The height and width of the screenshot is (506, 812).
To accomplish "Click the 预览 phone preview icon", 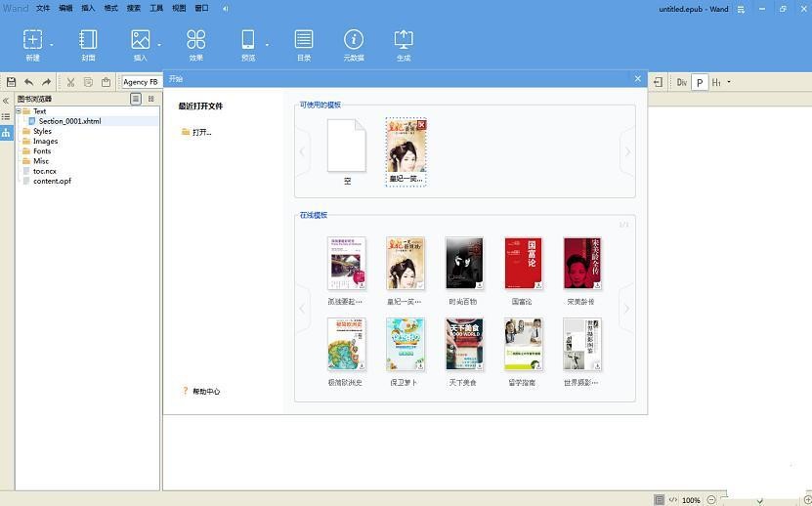I will pyautogui.click(x=248, y=40).
